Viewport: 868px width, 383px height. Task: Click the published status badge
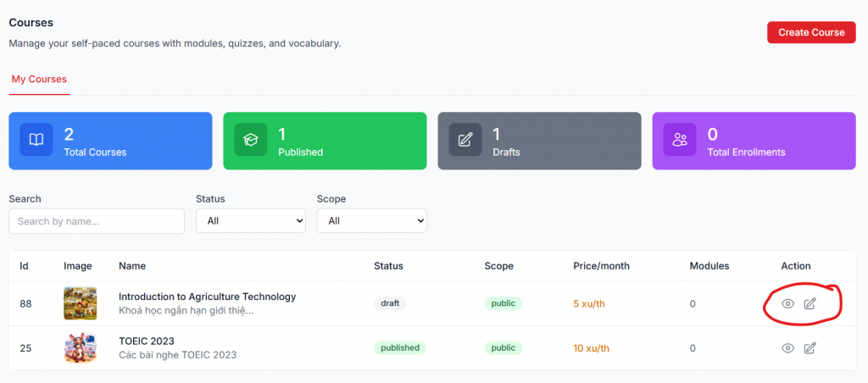(400, 347)
